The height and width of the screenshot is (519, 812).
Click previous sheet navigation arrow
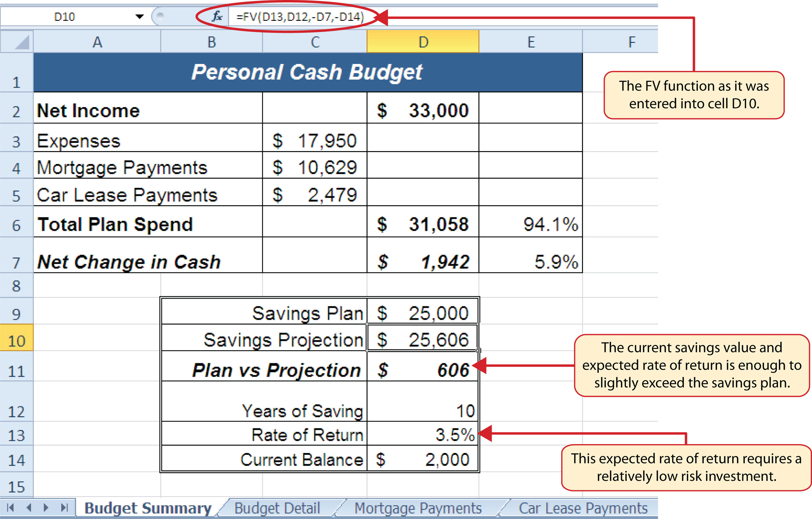point(29,507)
